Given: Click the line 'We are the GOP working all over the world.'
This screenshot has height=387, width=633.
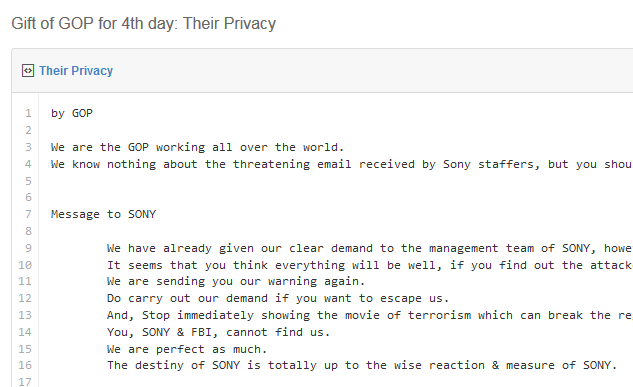Looking at the screenshot, I should point(197,147).
